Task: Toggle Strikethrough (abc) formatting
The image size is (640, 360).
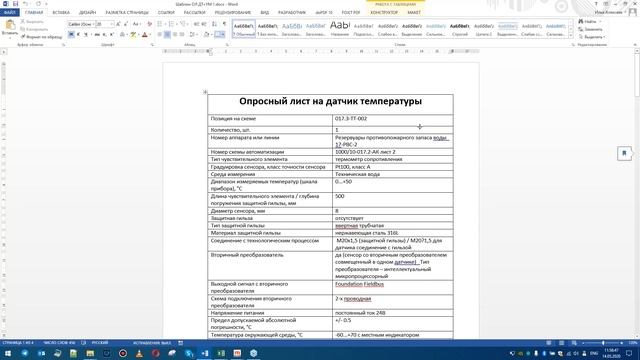Action: [97, 35]
